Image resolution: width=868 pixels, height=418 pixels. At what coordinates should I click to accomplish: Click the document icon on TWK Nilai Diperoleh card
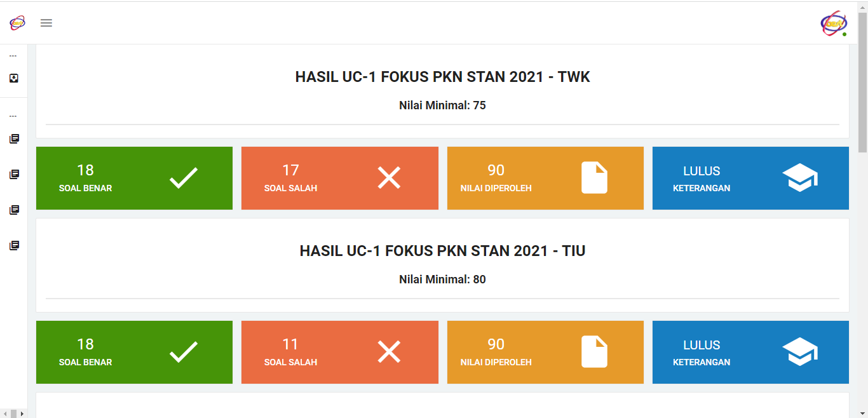point(594,178)
